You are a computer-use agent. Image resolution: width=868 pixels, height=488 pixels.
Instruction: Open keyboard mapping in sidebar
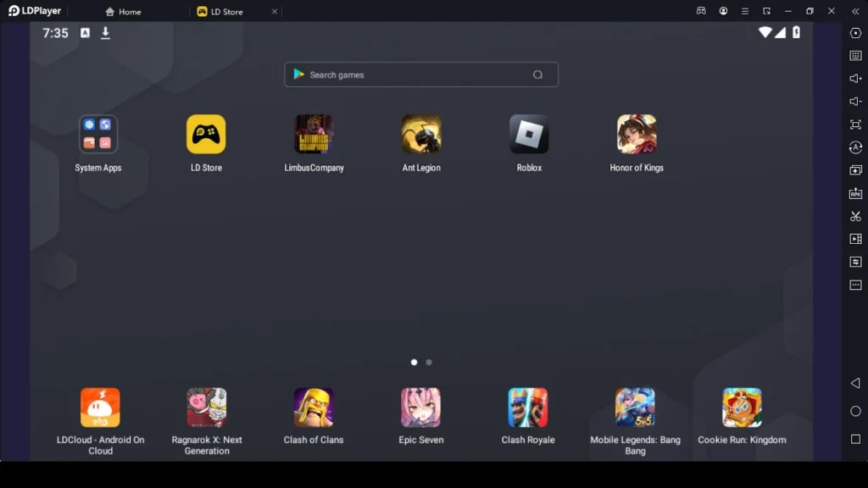[x=855, y=56]
